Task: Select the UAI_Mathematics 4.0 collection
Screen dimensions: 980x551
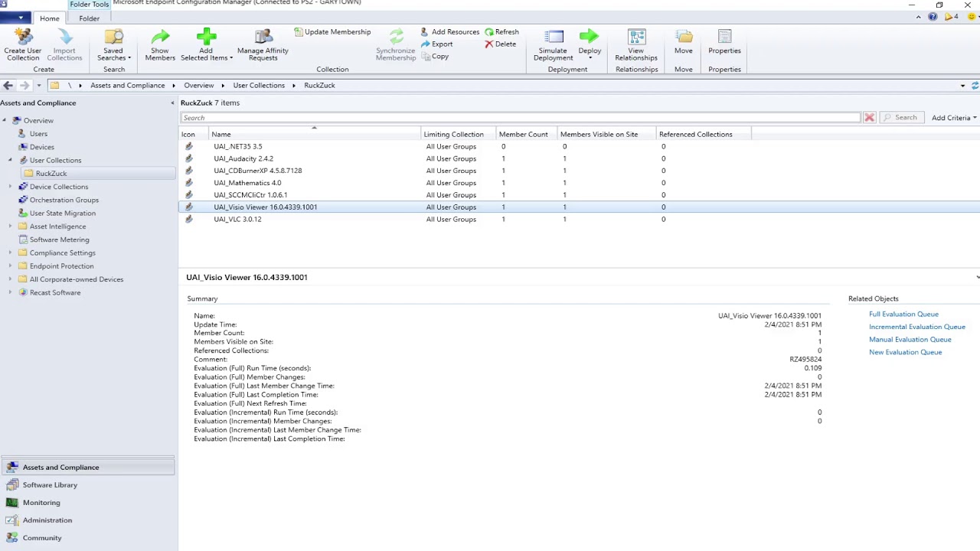Action: point(579,183)
